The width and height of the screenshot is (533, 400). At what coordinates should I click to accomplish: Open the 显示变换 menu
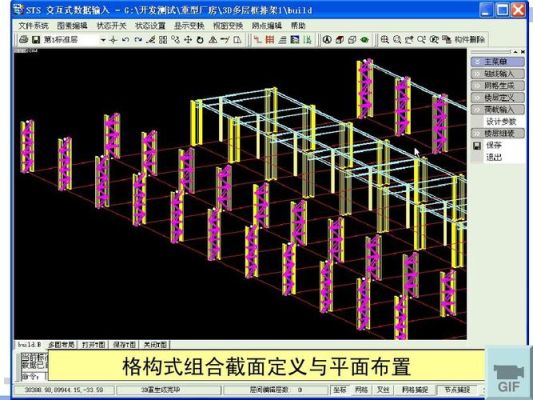189,25
